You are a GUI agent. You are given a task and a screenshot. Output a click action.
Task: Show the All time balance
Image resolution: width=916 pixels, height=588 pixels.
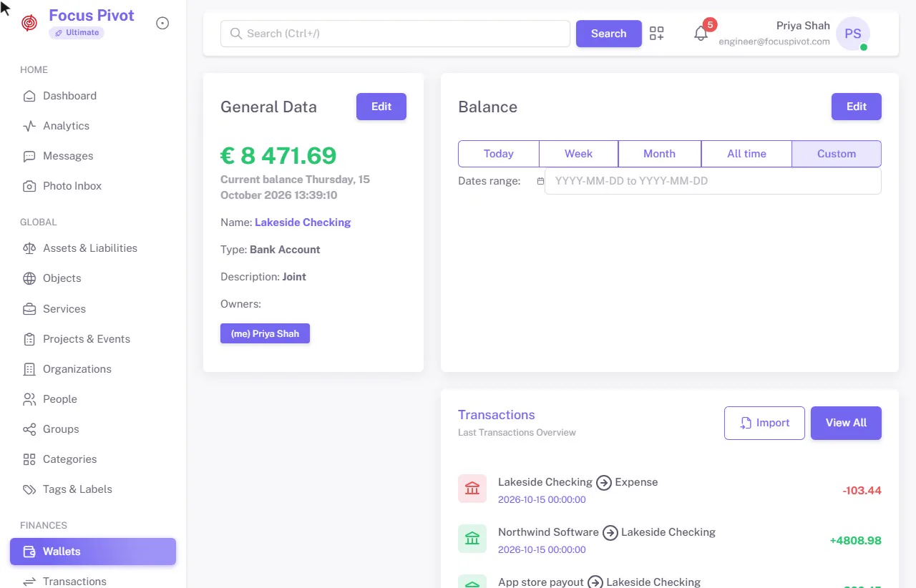coord(746,154)
